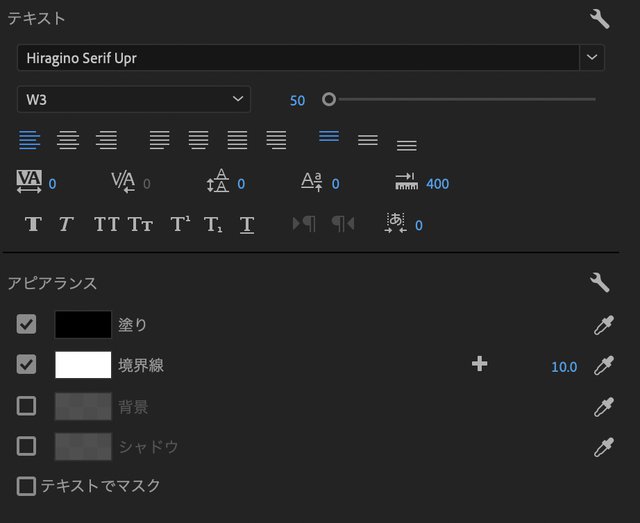Viewport: 640px width, 523px height.
Task: Center align the text
Action: 68,140
